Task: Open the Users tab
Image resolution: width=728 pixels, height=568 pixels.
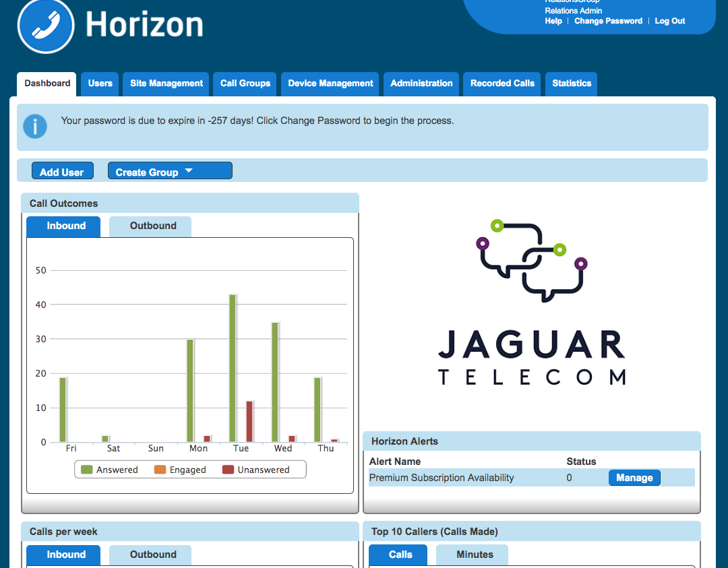Action: coord(100,84)
